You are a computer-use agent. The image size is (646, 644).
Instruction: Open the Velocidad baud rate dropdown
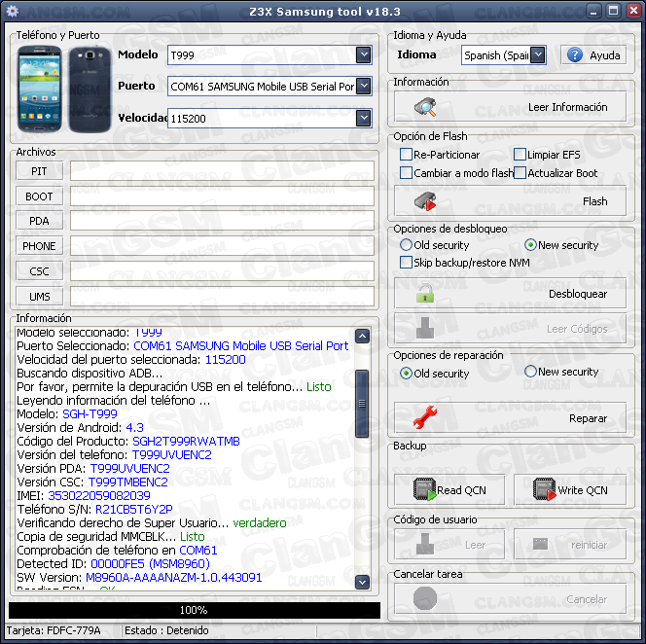click(364, 119)
